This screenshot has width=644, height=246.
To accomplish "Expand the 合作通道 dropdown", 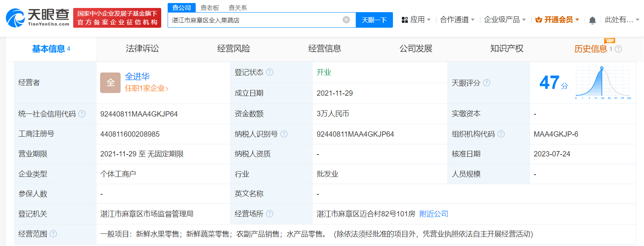I will pos(457,20).
